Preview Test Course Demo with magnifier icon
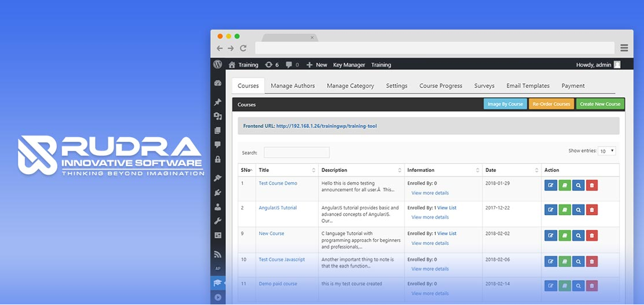 (x=578, y=185)
